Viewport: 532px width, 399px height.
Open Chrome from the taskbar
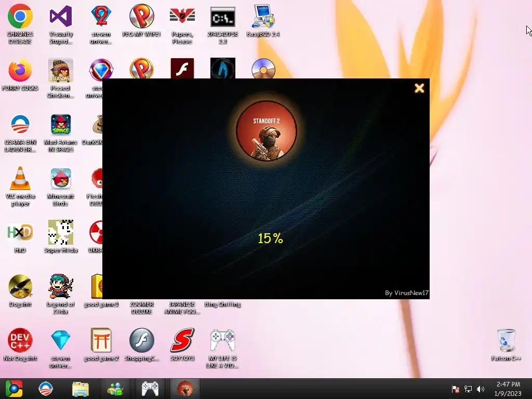(x=14, y=389)
